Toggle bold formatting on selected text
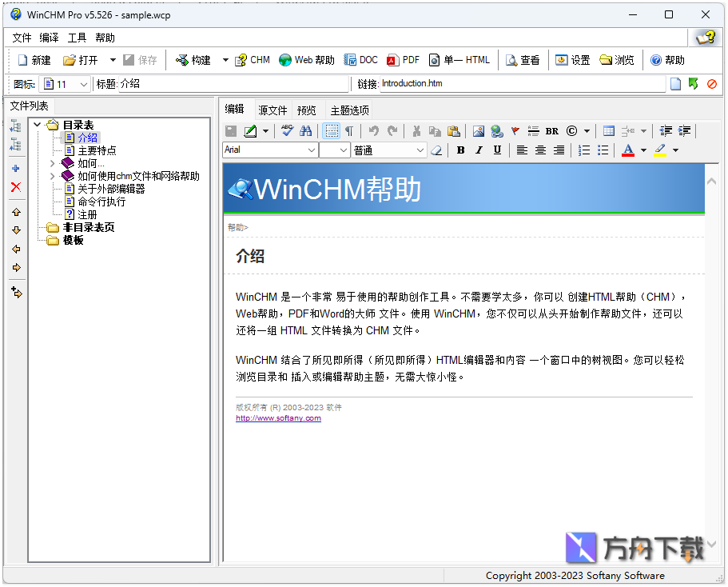This screenshot has width=728, height=587. coord(460,150)
